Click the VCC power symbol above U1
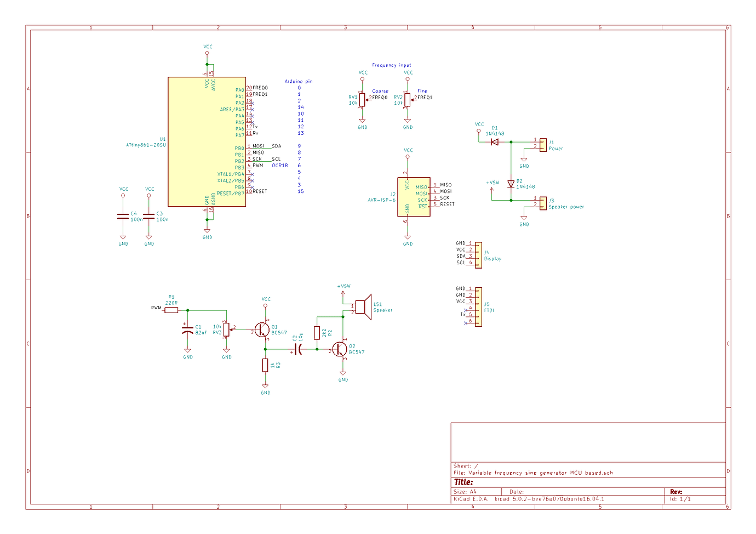 point(207,52)
